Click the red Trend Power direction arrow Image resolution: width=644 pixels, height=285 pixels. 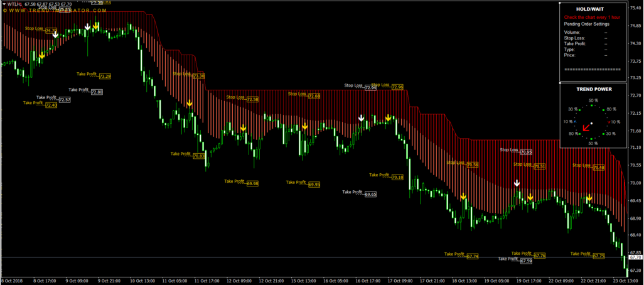coord(586,127)
